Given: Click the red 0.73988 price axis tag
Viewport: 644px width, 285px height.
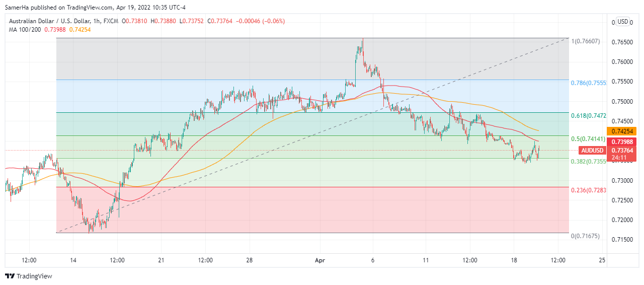Looking at the screenshot, I should [x=624, y=142].
